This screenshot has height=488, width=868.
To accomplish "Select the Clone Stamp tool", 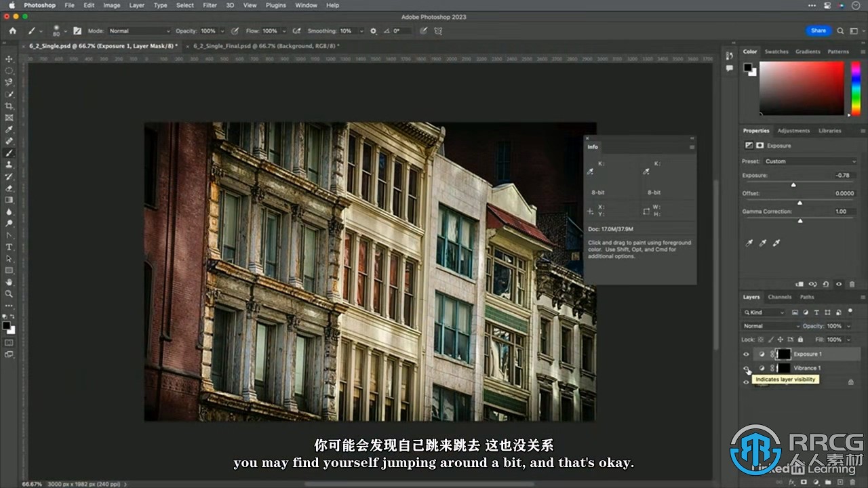I will pos(9,165).
